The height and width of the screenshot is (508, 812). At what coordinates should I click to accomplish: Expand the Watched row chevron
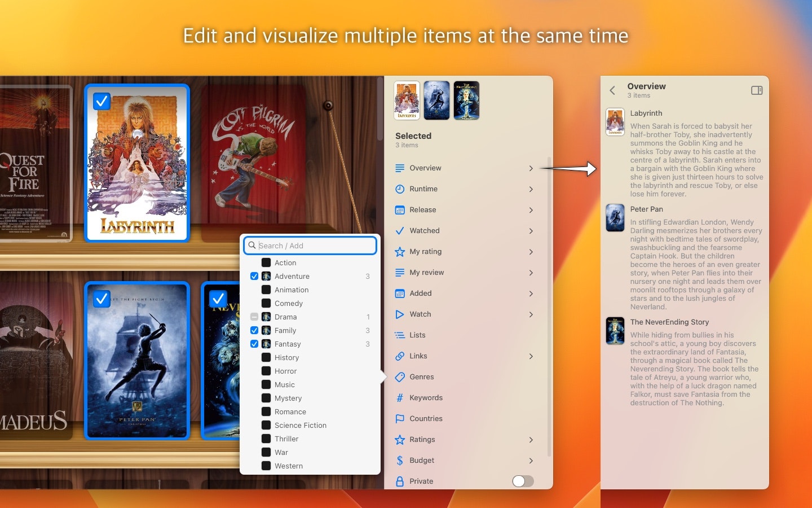(531, 231)
